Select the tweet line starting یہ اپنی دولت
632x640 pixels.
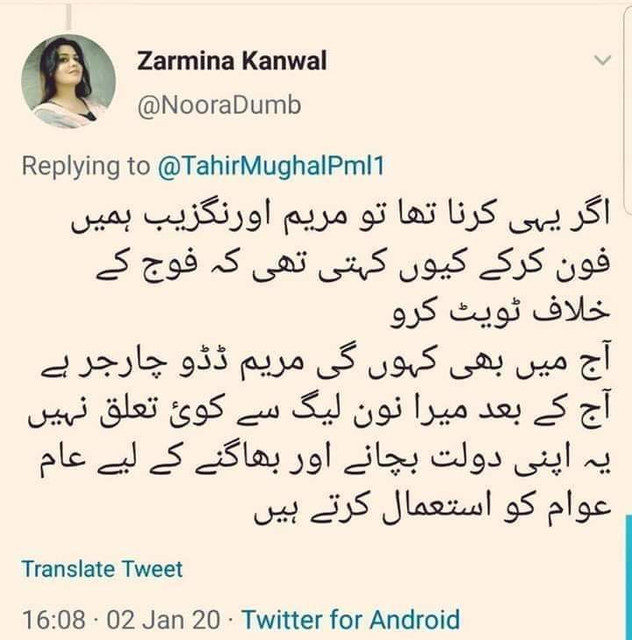click(x=325, y=461)
